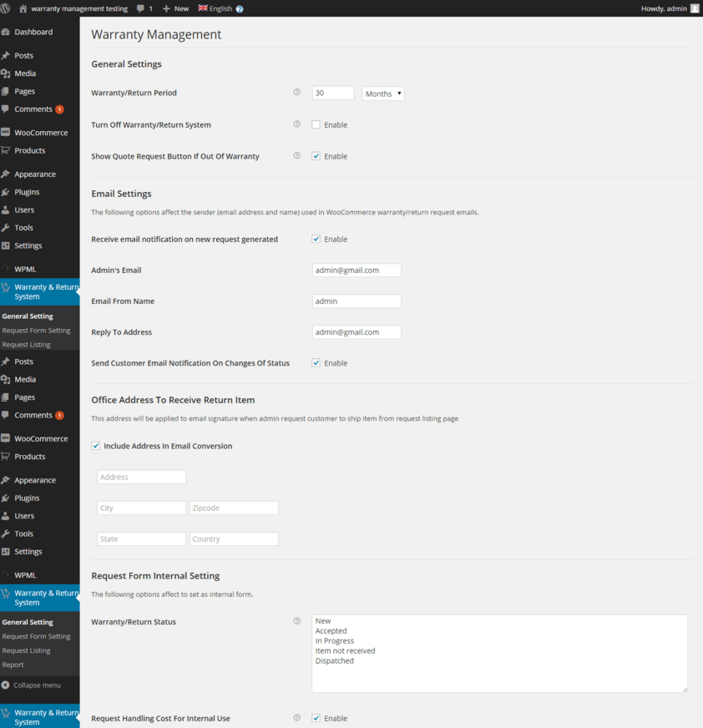
Task: Click the Country input field
Action: [234, 539]
